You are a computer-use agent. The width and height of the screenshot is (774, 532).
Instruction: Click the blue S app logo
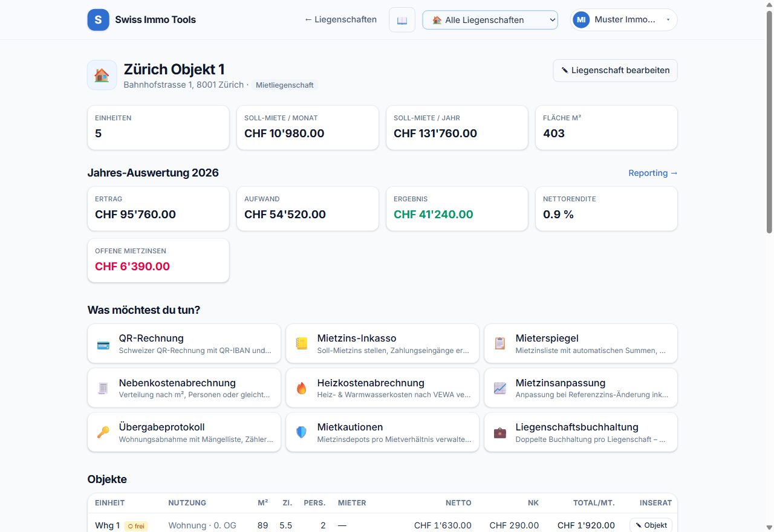point(99,20)
